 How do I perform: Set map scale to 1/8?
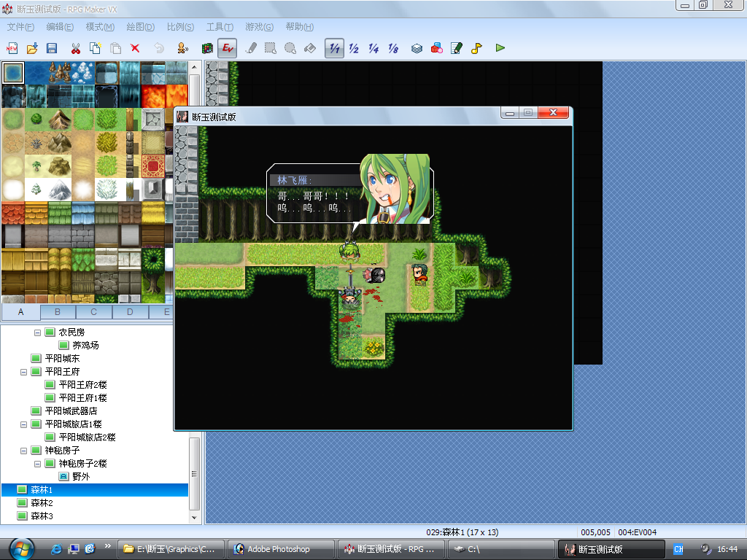(x=393, y=48)
